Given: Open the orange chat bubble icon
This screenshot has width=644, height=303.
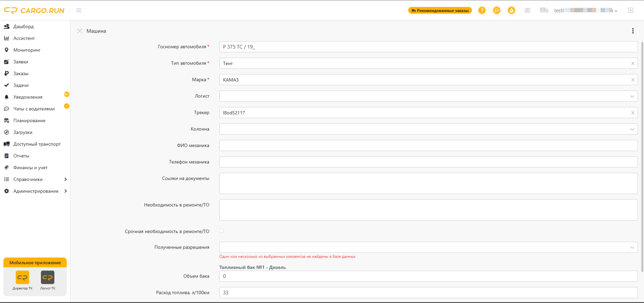Looking at the screenshot, I should point(497,10).
